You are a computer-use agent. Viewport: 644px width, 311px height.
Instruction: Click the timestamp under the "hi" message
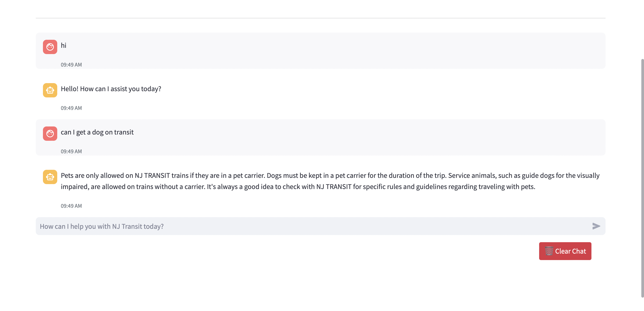point(71,65)
